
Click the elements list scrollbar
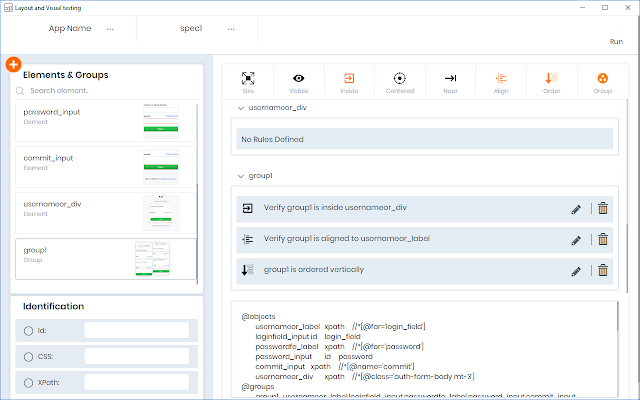(198, 233)
